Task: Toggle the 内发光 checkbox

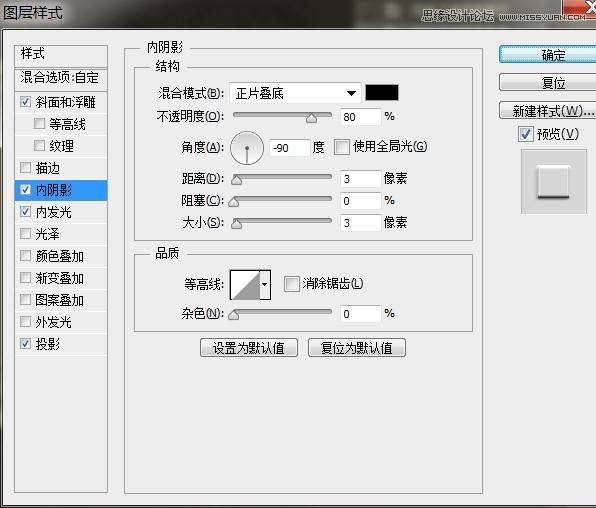Action: click(25, 211)
